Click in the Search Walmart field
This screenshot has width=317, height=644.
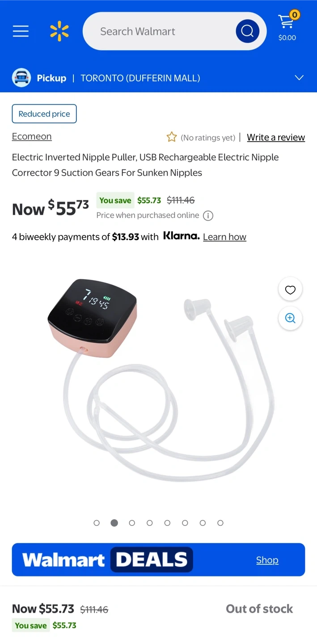(x=161, y=31)
